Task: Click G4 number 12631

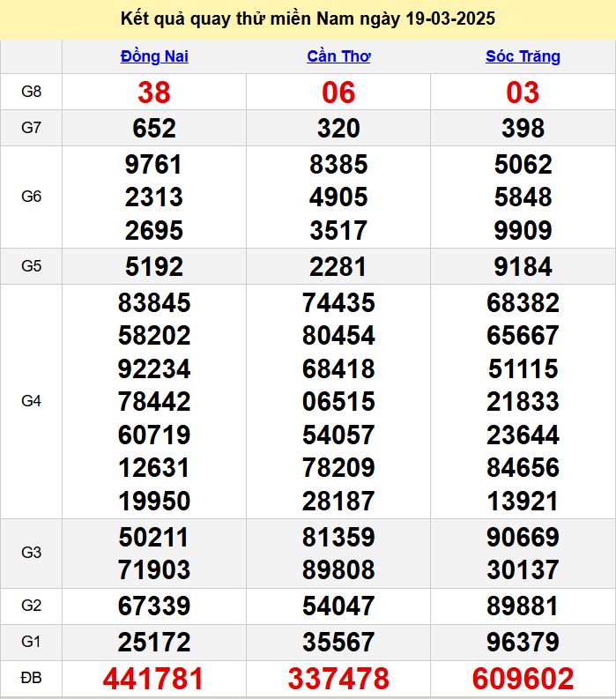Action: tap(154, 468)
